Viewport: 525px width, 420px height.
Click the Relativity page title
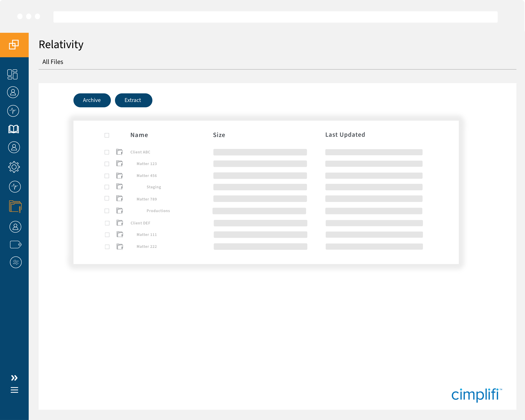tap(61, 45)
